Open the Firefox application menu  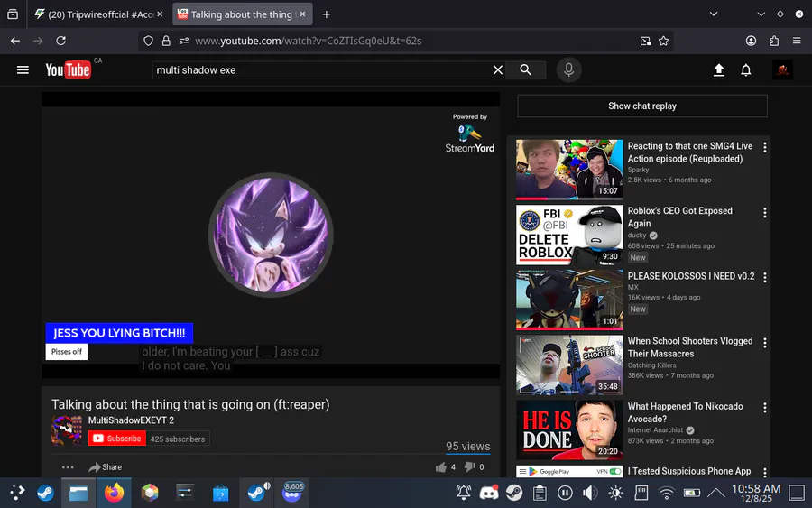797,41
